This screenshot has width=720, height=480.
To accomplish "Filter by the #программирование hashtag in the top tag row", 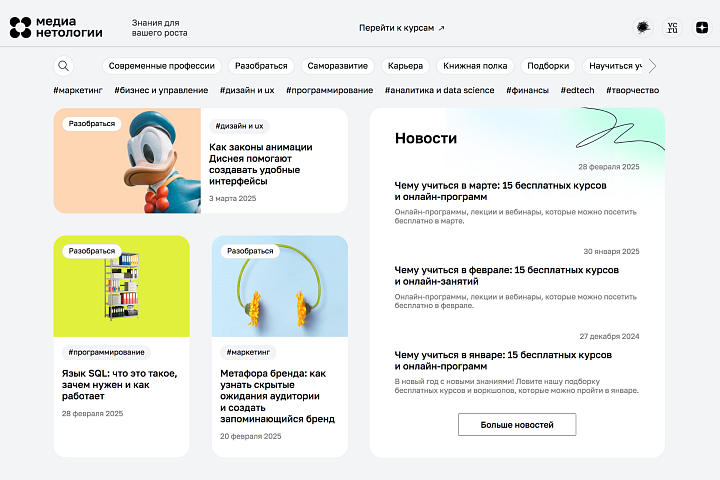I will pos(330,90).
